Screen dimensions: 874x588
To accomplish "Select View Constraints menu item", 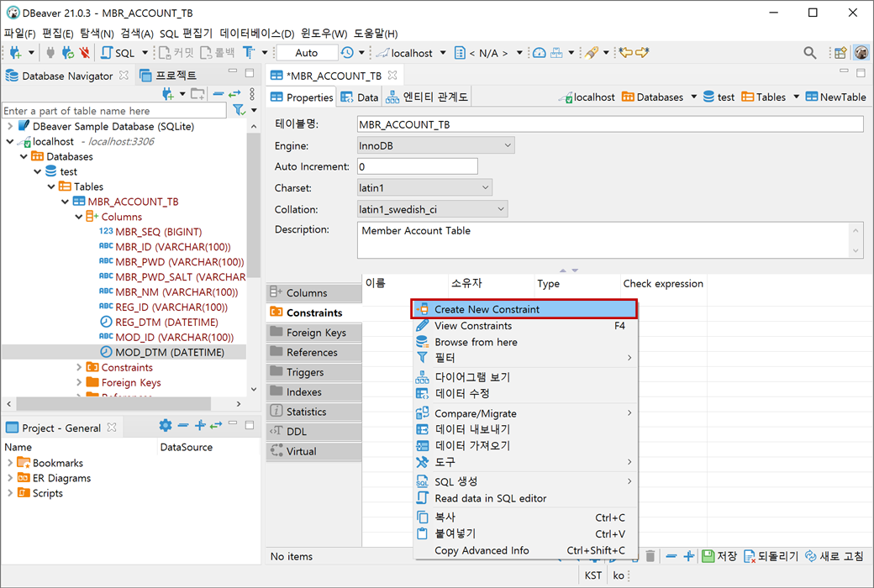I will point(524,325).
